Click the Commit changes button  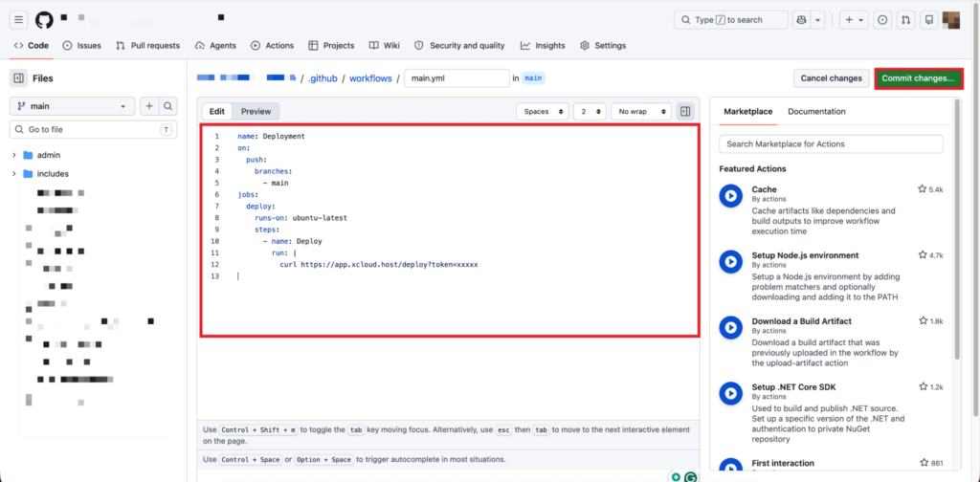(918, 78)
